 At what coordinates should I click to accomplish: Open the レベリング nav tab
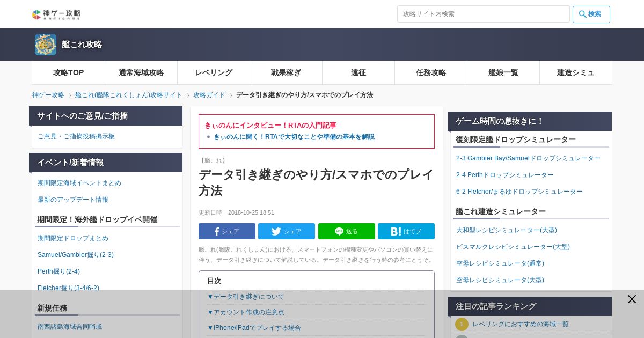[214, 72]
